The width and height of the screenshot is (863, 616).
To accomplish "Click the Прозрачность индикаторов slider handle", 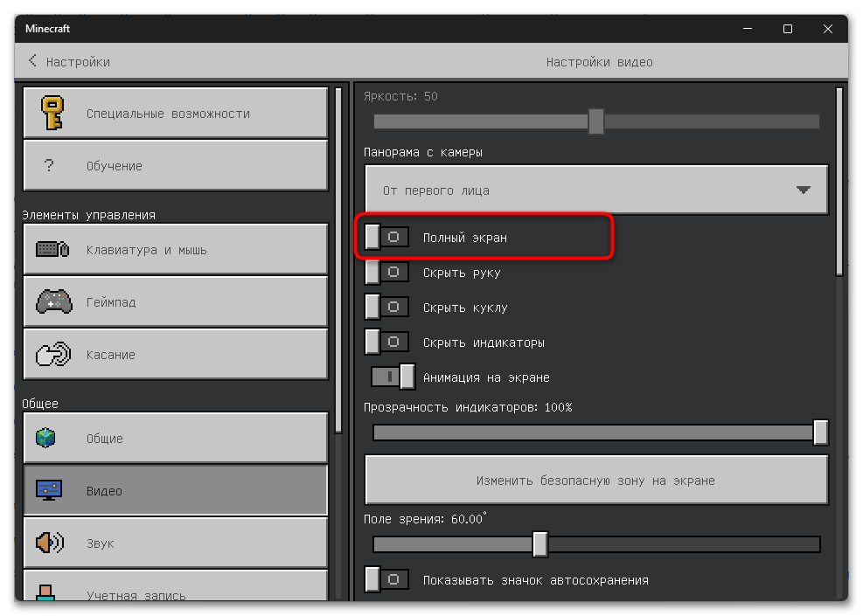I will (820, 432).
